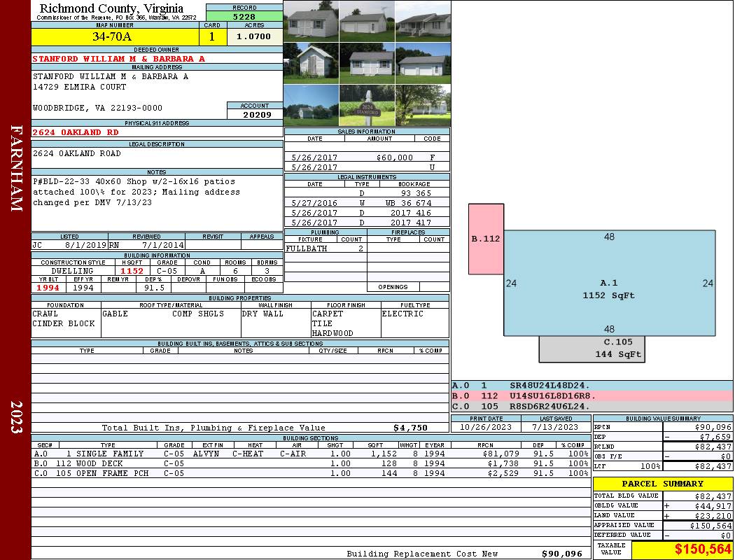This screenshot has height=560, width=735.
Task: Select the photo of the house behind the tree
Action: coord(422,105)
